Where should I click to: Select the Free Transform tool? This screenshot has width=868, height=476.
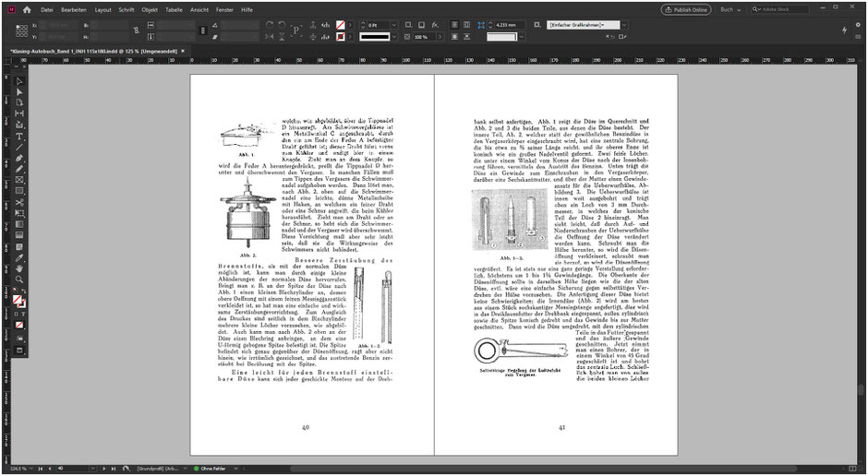[x=19, y=213]
